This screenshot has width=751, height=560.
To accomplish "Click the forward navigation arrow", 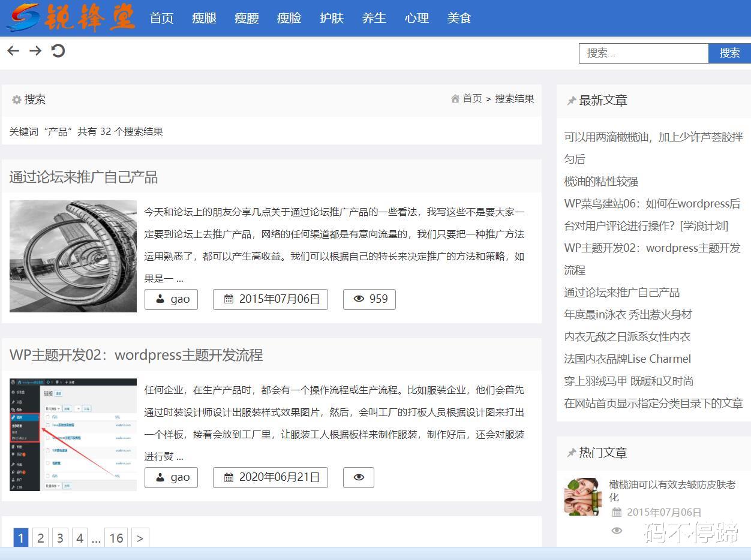I will 35,51.
